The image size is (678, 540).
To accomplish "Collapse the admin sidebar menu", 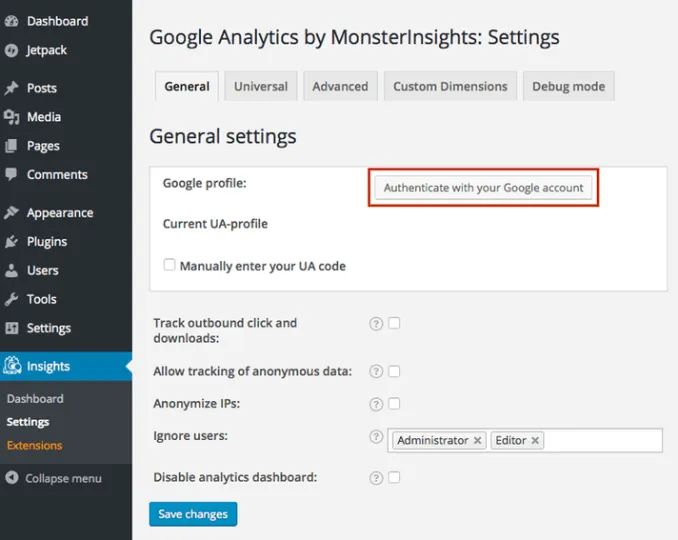I will pyautogui.click(x=54, y=478).
